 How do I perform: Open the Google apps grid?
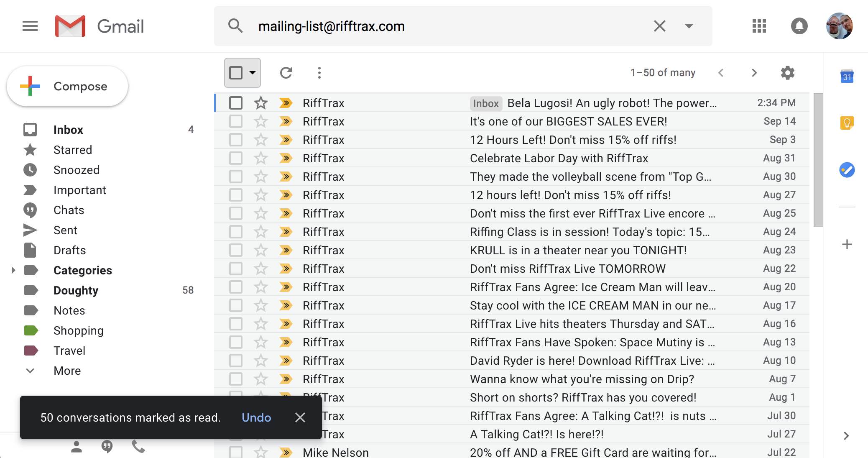tap(759, 26)
